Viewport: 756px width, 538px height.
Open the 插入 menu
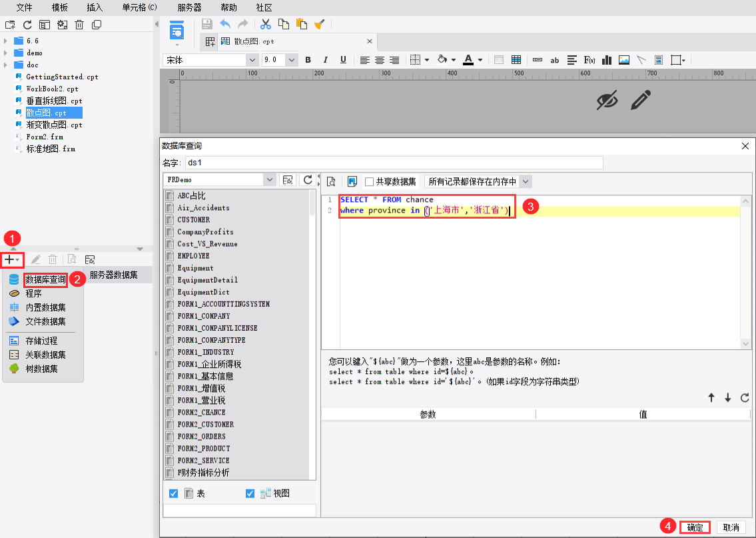tap(95, 7)
